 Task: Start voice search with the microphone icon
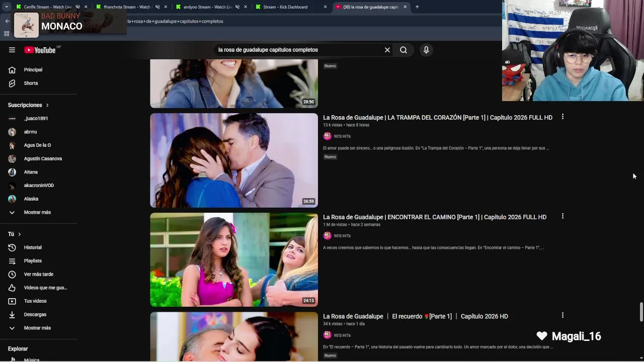[426, 50]
